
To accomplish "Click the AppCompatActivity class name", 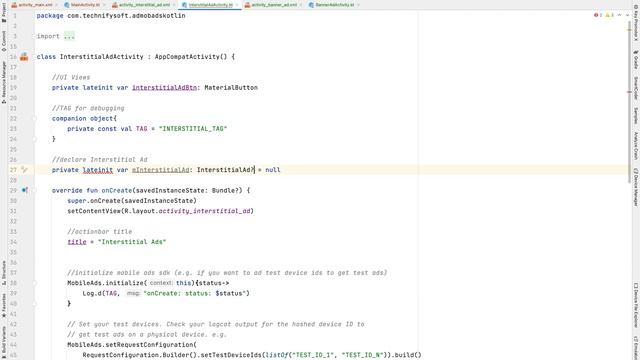I will [x=187, y=57].
